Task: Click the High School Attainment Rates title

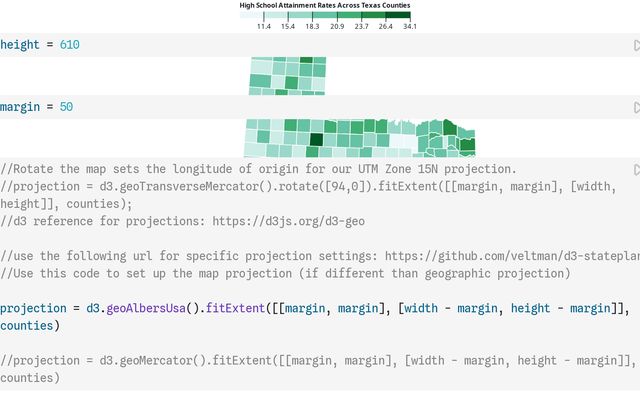Action: tap(324, 5)
